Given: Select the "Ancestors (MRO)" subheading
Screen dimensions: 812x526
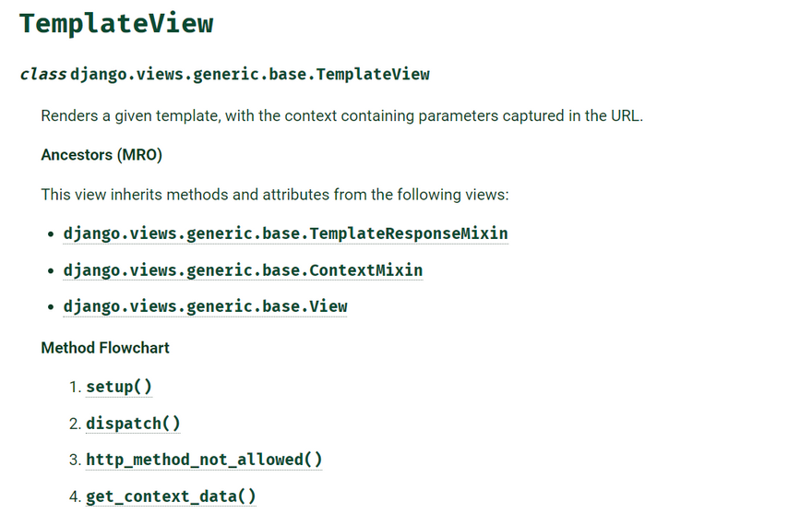Looking at the screenshot, I should pyautogui.click(x=101, y=155).
